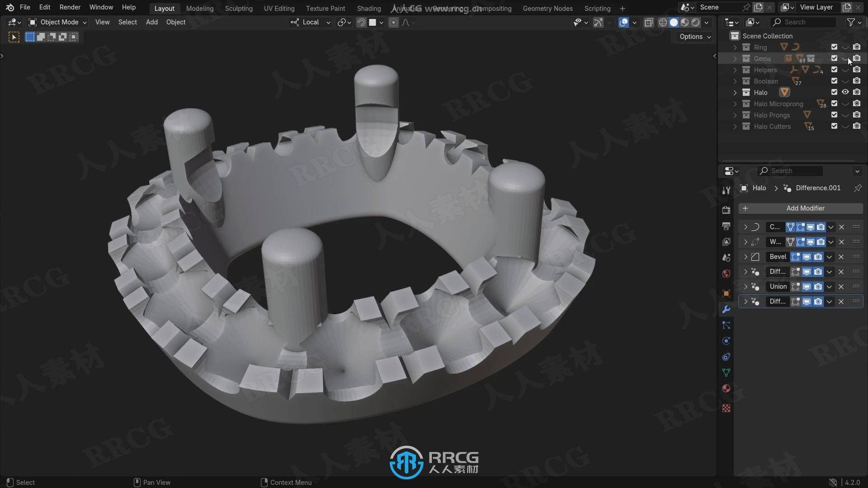868x488 pixels.
Task: Open the Render menu
Action: click(70, 7)
